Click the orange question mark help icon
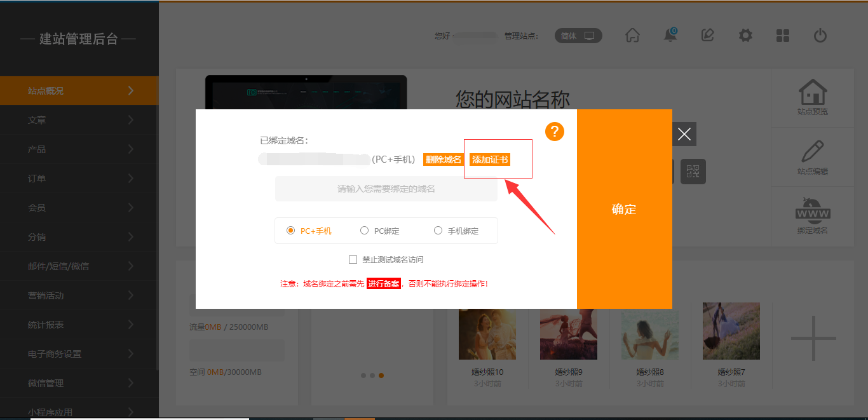This screenshot has width=868, height=420. pyautogui.click(x=555, y=132)
